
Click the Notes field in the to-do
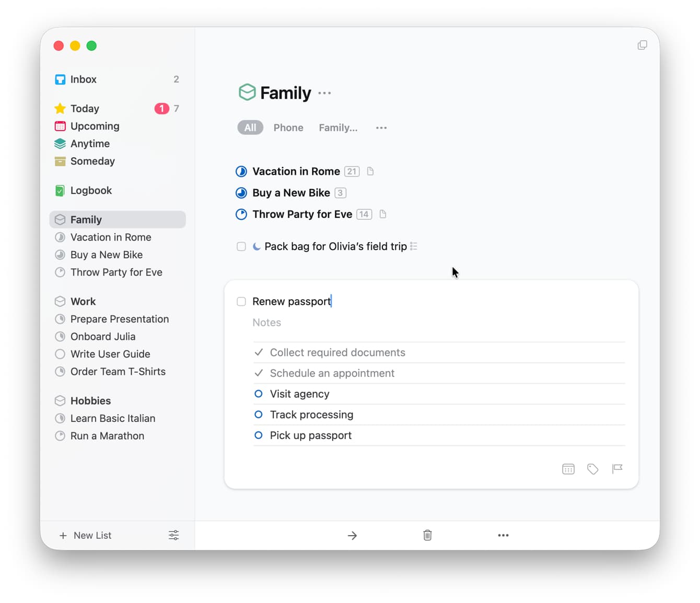(267, 323)
